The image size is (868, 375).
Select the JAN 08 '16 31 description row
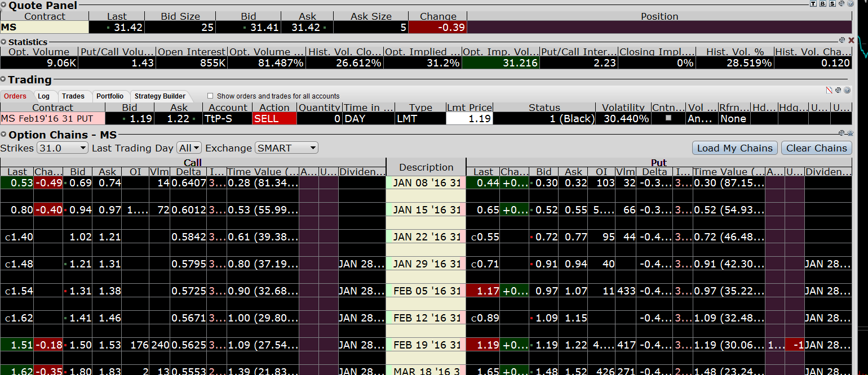[x=426, y=183]
